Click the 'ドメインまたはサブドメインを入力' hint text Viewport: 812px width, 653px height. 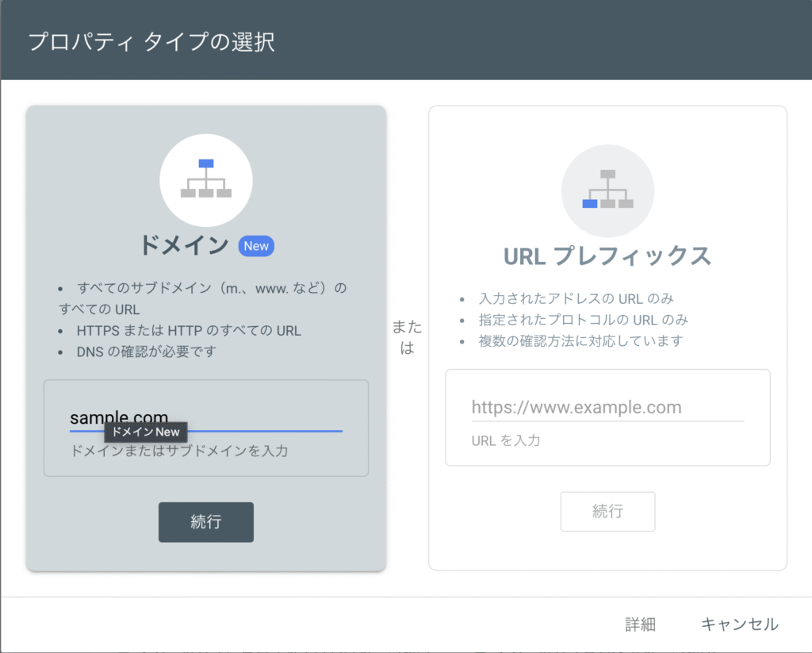pos(179,451)
